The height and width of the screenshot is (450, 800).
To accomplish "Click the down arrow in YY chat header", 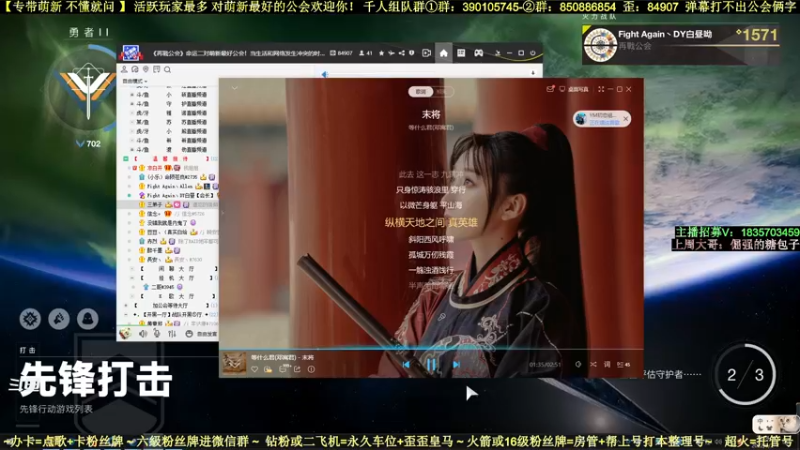I will tap(533, 73).
